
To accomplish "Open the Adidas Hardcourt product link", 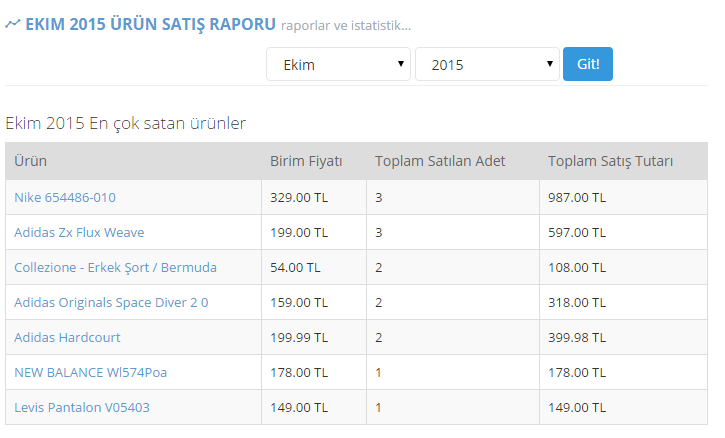I will pos(69,338).
